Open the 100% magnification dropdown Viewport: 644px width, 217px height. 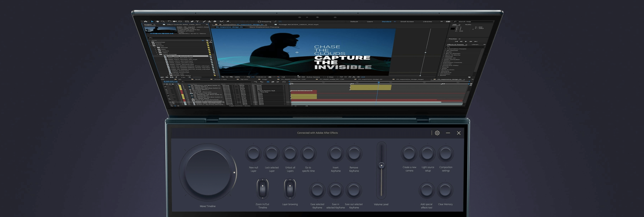(x=240, y=77)
